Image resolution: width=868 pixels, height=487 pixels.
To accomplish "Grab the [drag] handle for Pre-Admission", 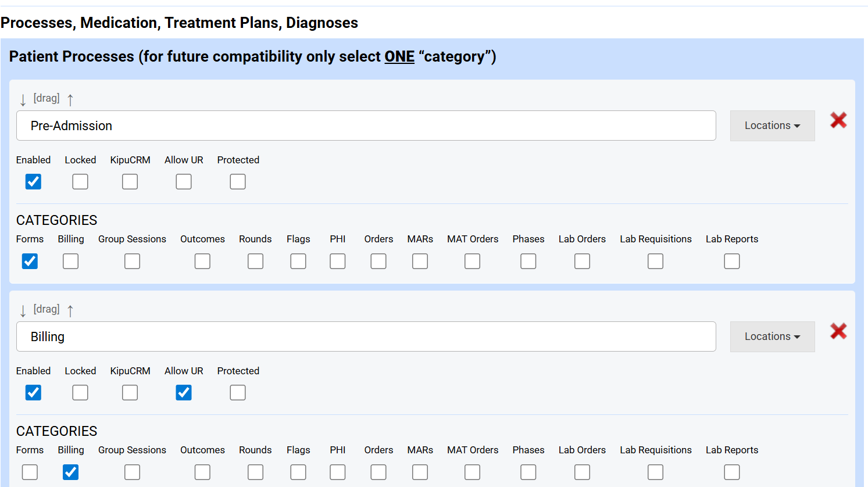I will point(47,98).
